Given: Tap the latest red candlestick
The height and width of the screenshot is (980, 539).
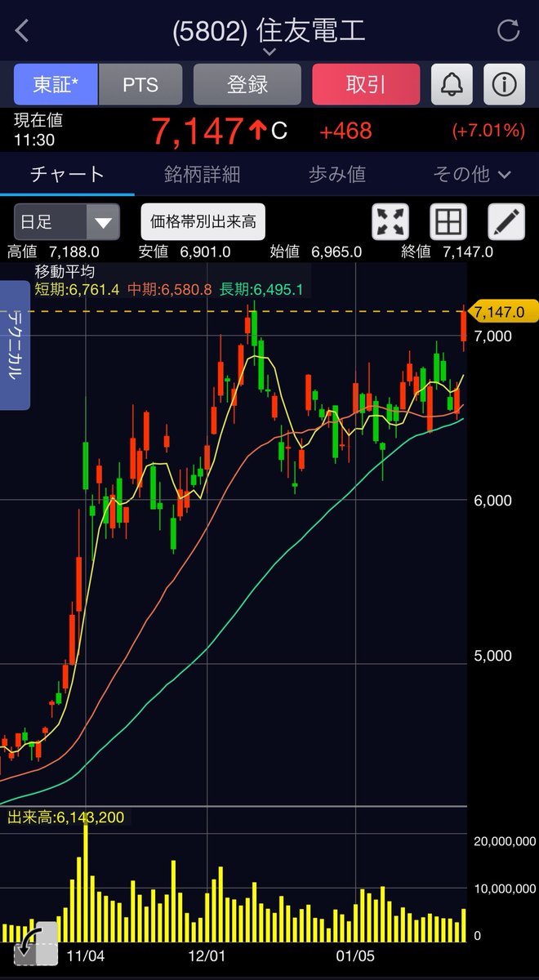Looking at the screenshot, I should point(464,327).
